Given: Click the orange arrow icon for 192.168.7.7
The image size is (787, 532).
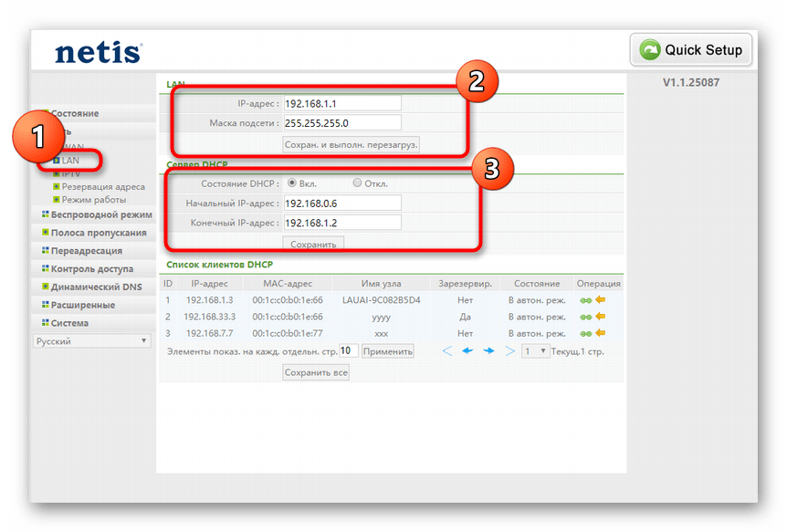Looking at the screenshot, I should (600, 333).
